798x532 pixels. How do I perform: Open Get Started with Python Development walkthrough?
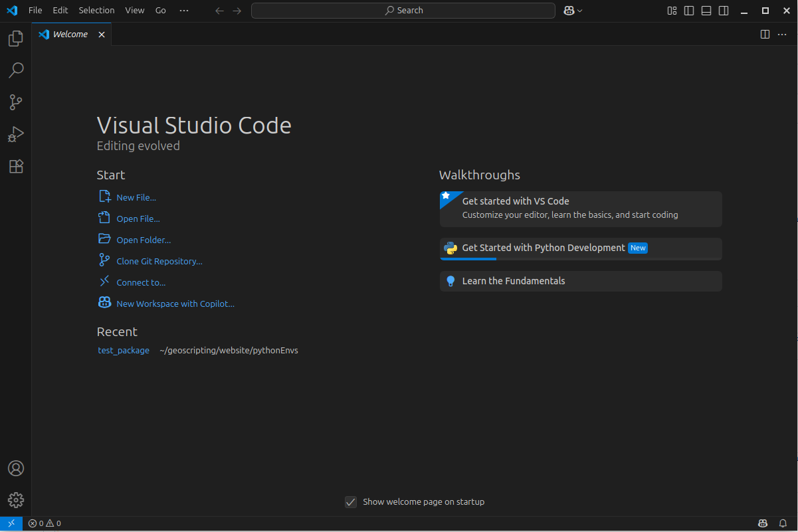pos(581,249)
